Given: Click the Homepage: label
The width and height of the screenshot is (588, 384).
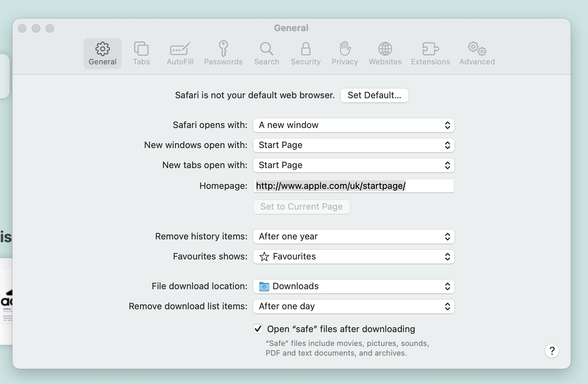Looking at the screenshot, I should (223, 186).
